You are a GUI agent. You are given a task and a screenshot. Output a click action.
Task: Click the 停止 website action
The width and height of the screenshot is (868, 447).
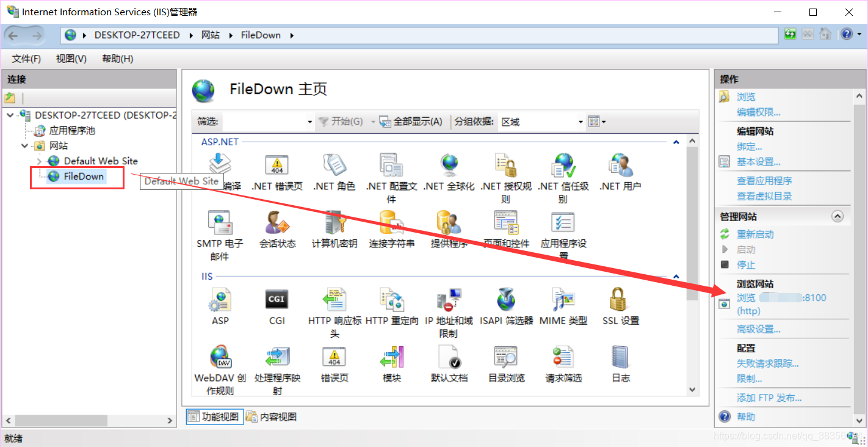746,265
